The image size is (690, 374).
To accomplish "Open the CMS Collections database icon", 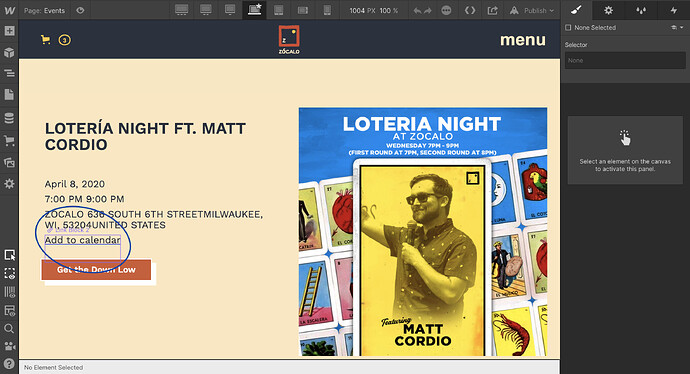I will (9, 118).
